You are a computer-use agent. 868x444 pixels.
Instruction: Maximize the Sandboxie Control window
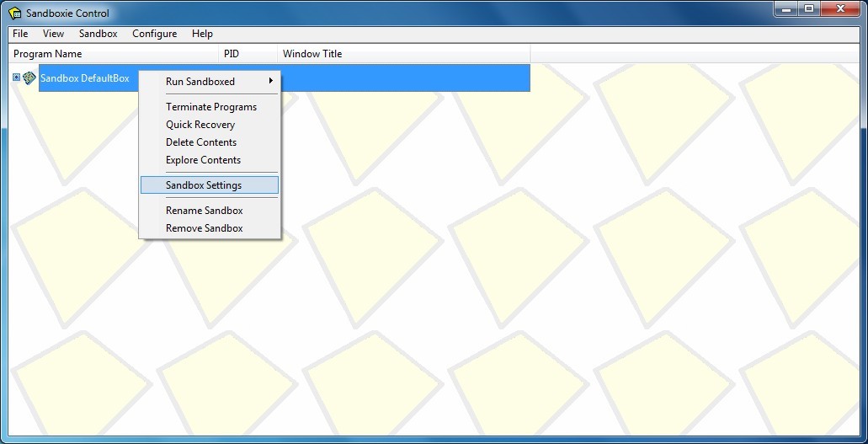pos(809,9)
